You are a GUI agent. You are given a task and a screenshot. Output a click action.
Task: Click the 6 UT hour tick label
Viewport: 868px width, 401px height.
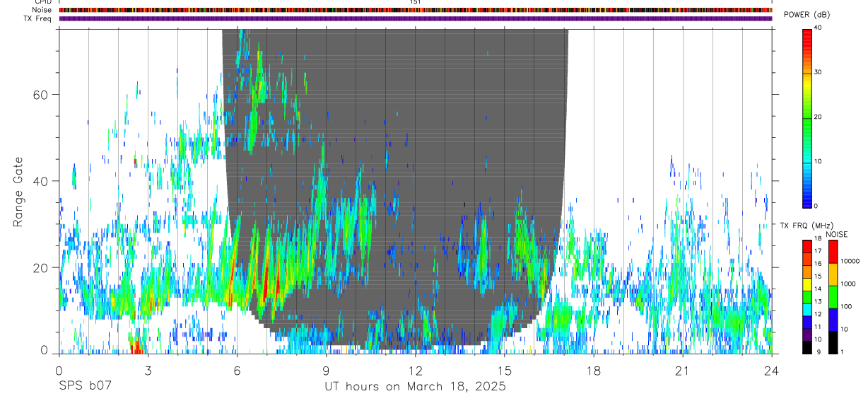coord(237,371)
